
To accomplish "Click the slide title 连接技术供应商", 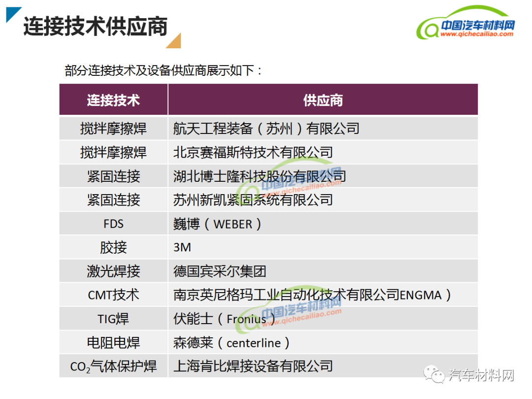I will click(96, 26).
